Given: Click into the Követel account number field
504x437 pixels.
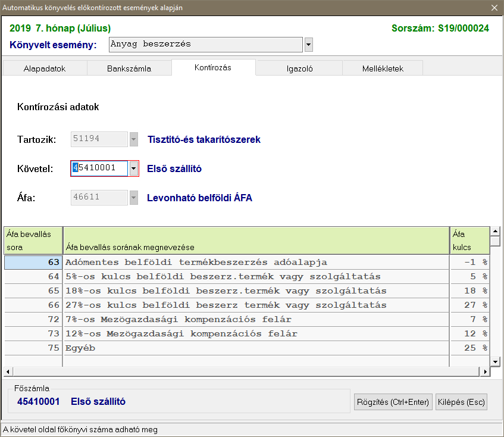Looking at the screenshot, I should 99,168.
